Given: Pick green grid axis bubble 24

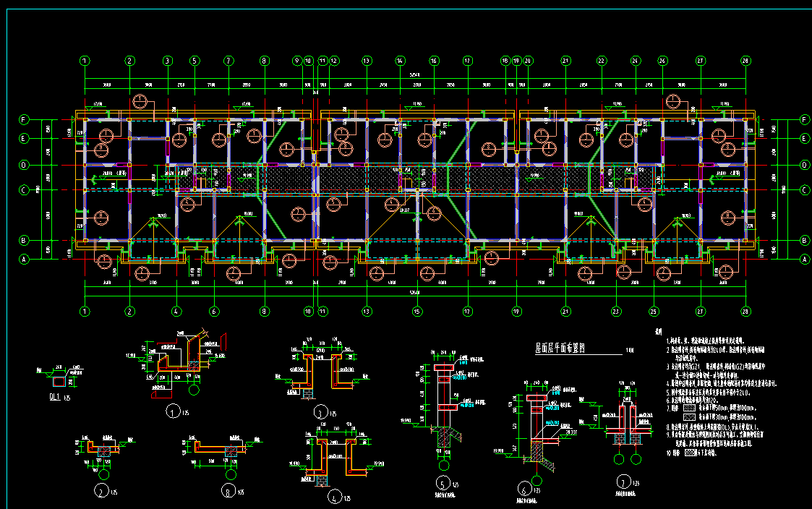Looking at the screenshot, I should tap(636, 61).
